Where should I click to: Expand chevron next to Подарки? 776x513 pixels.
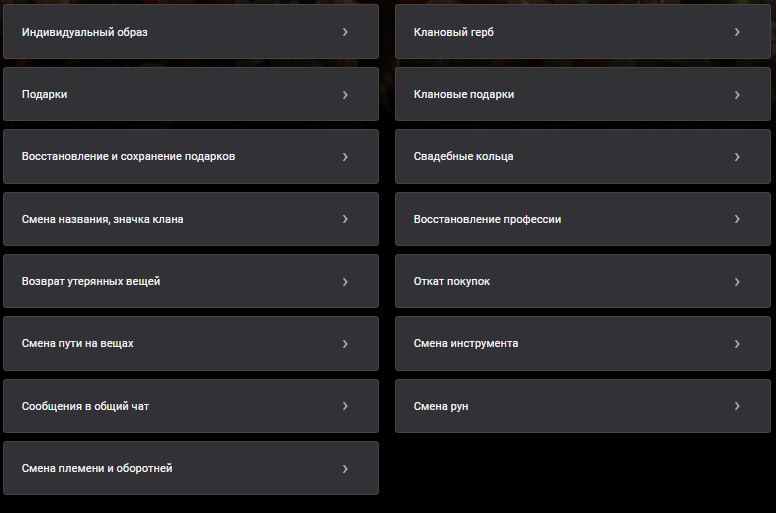tap(345, 94)
